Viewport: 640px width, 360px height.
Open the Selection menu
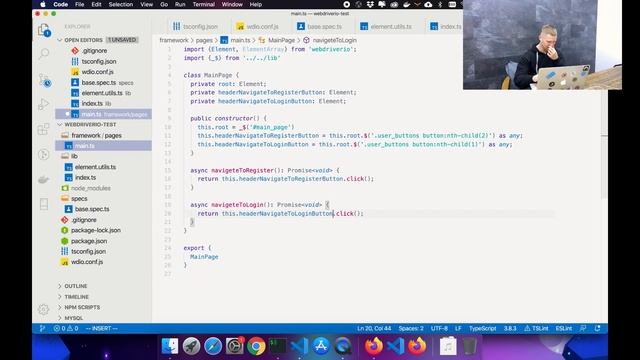[121, 4]
